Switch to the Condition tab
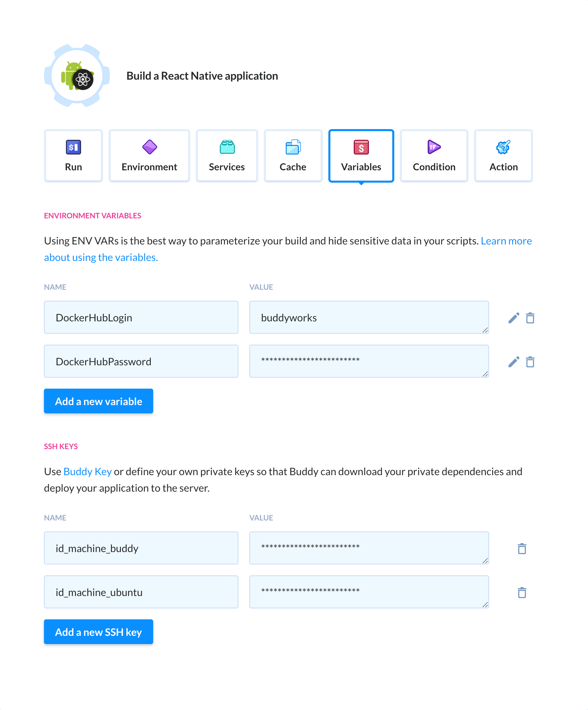Screen dimensions: 588x710 click(x=434, y=156)
